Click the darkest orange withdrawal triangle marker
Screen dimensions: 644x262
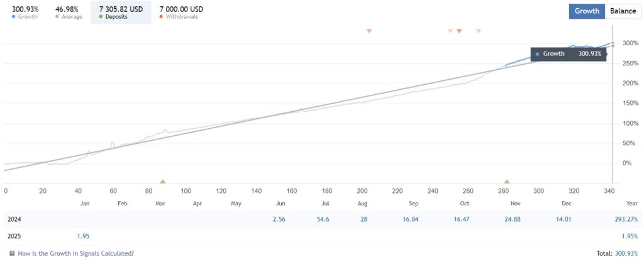click(459, 31)
